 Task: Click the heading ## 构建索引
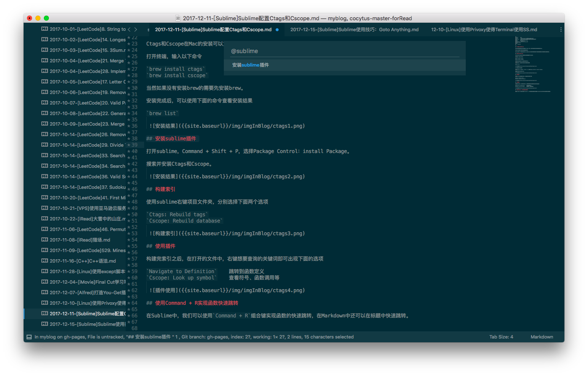click(161, 189)
